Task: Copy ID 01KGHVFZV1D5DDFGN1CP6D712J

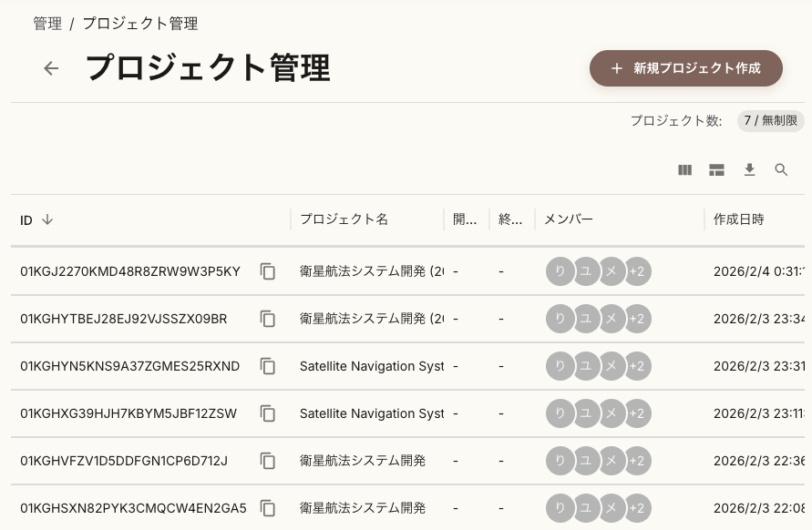Action: tap(268, 461)
